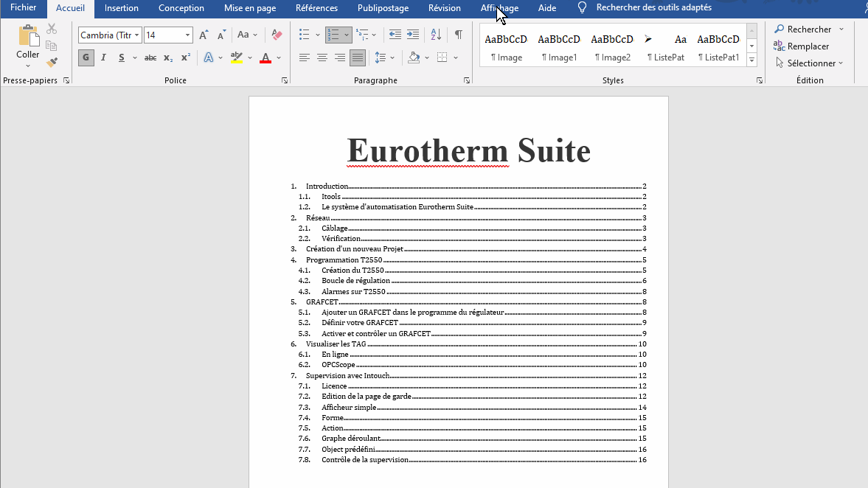Center the paragraph text

pyautogui.click(x=322, y=57)
